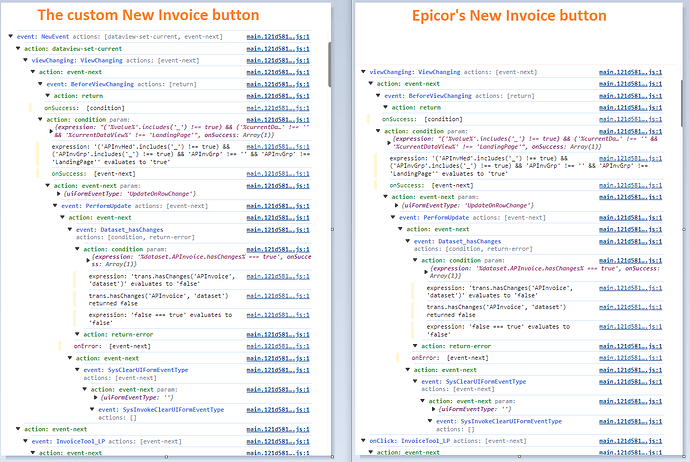Open main.js link beside custom panel BeforeViewChanging
This screenshot has height=462, width=690.
(278, 84)
